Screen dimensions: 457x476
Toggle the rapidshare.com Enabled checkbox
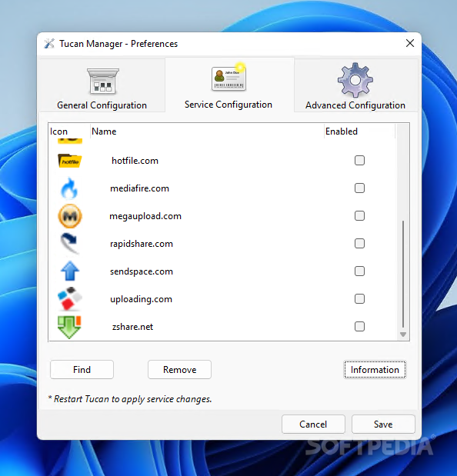[359, 244]
